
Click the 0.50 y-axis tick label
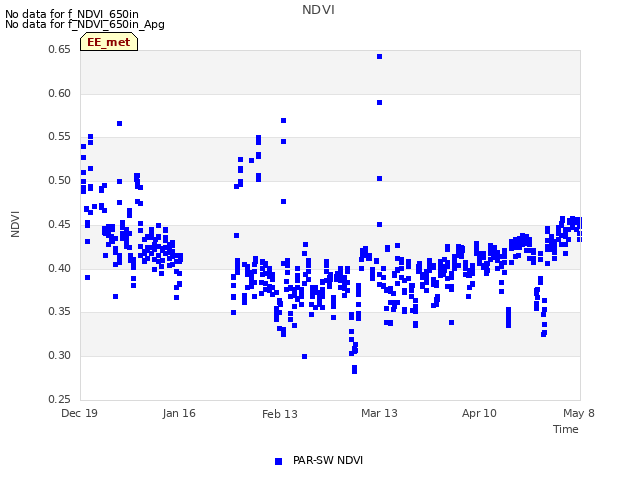59,180
